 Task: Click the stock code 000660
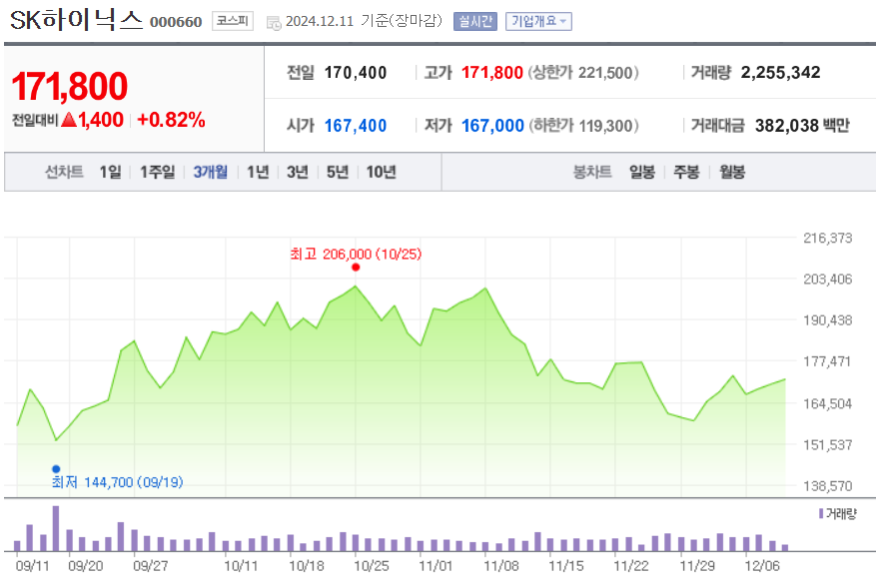point(176,22)
